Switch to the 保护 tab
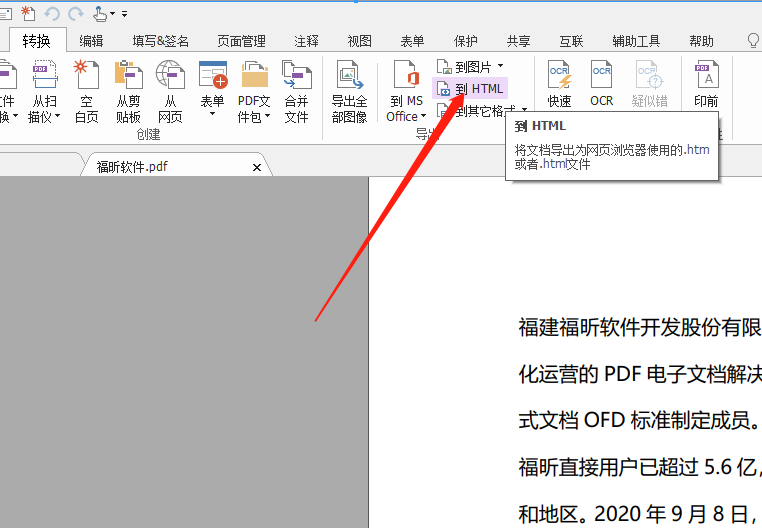The height and width of the screenshot is (528, 762). click(466, 41)
